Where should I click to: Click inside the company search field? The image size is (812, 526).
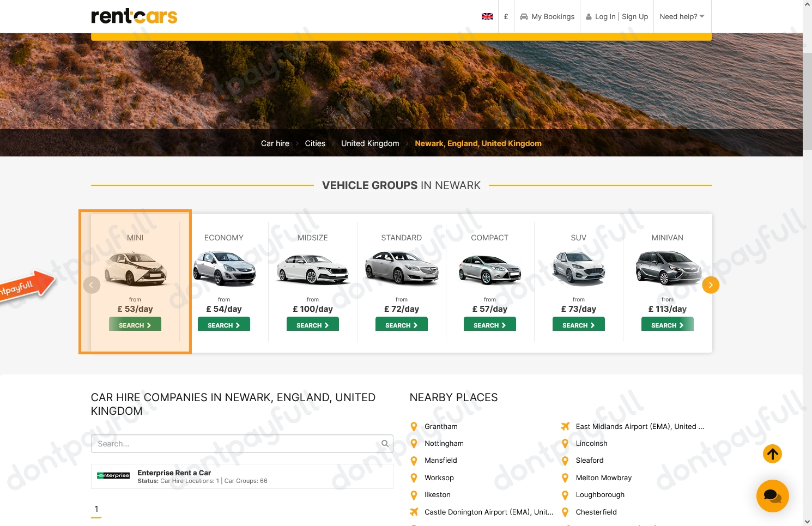(234, 443)
